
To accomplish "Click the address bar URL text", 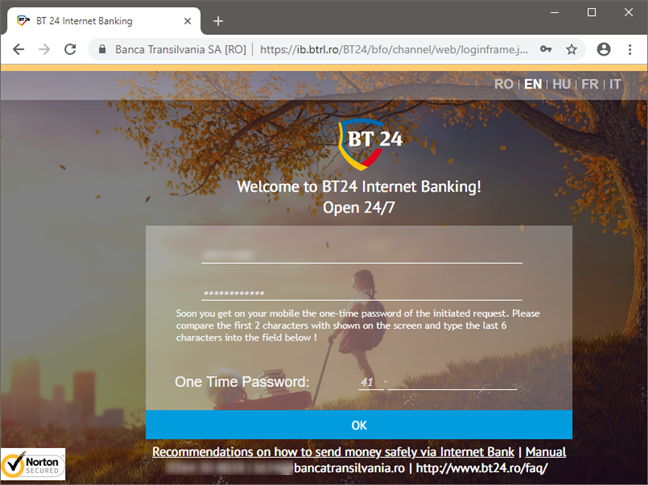I will pos(394,50).
